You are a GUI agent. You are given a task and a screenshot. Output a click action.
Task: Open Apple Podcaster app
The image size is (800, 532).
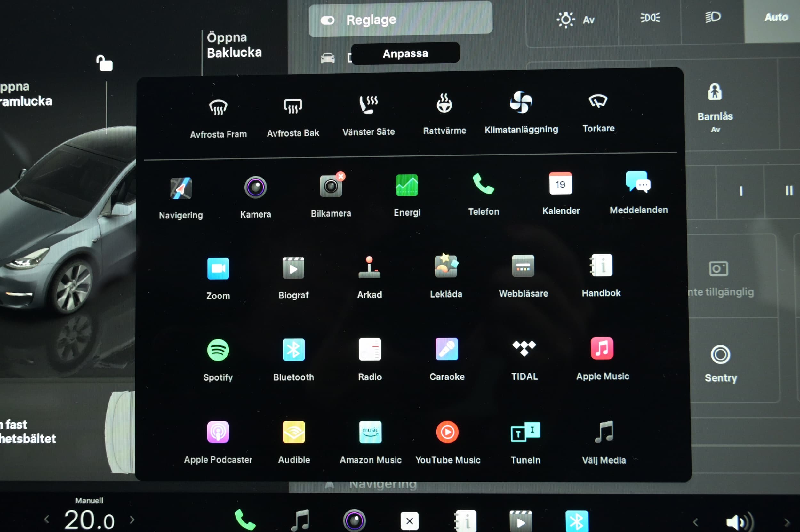tap(218, 442)
